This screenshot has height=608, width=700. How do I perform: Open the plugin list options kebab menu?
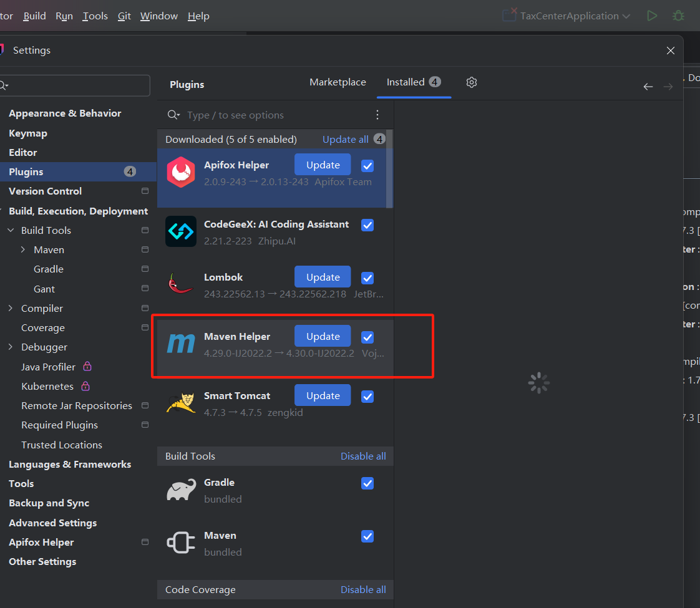coord(377,115)
